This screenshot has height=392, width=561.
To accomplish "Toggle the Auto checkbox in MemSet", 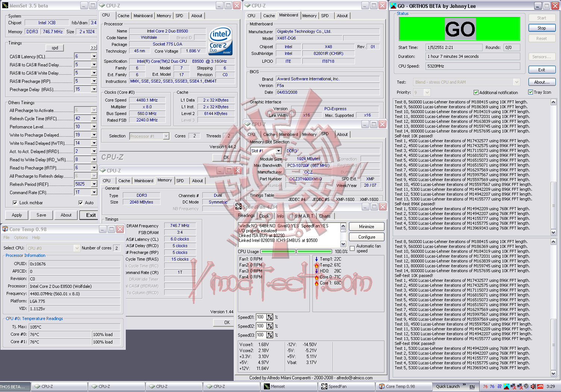I will point(81,203).
